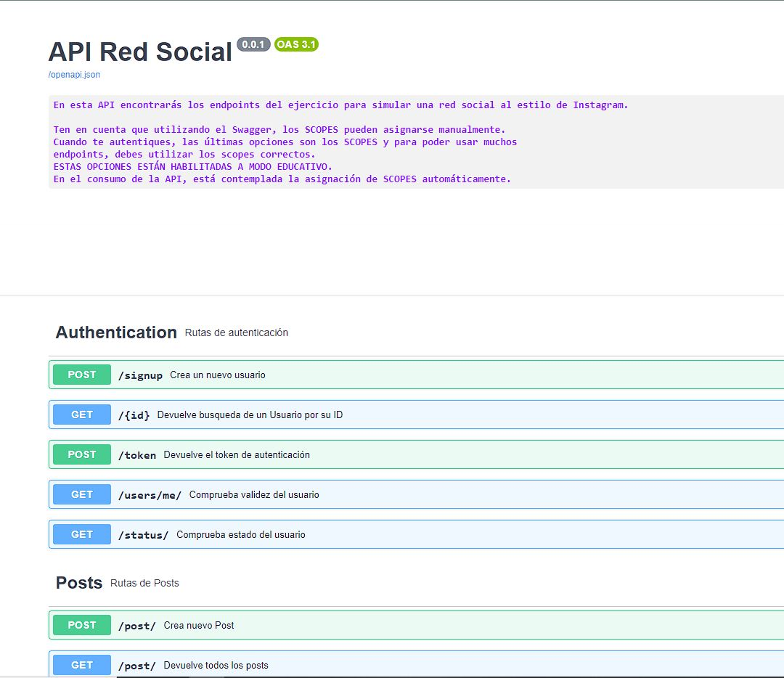Click the POST badge on /signup

click(x=82, y=375)
